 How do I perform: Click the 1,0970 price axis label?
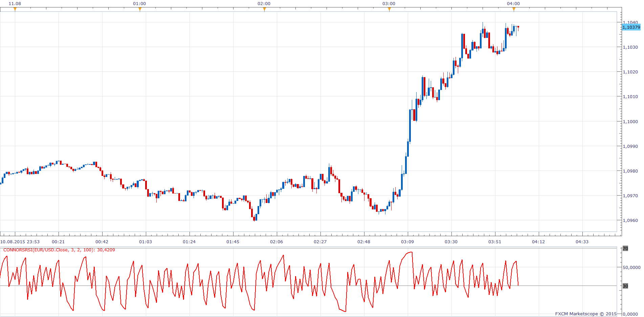630,196
